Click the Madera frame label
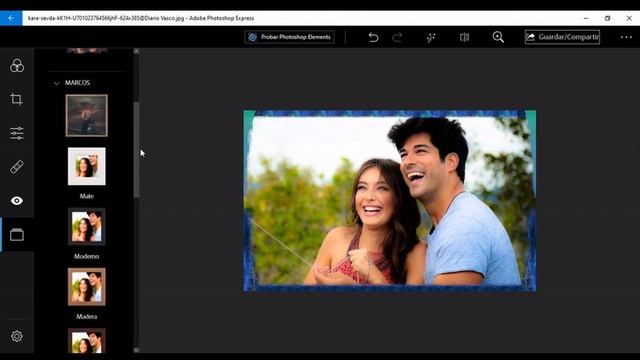Screen dimensions: 640x360 tap(87, 316)
